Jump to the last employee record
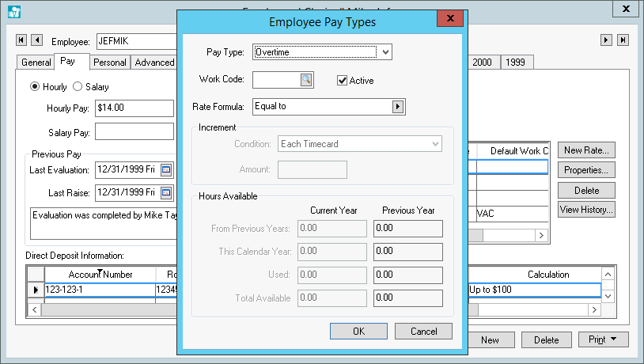644x364 pixels. click(x=623, y=40)
